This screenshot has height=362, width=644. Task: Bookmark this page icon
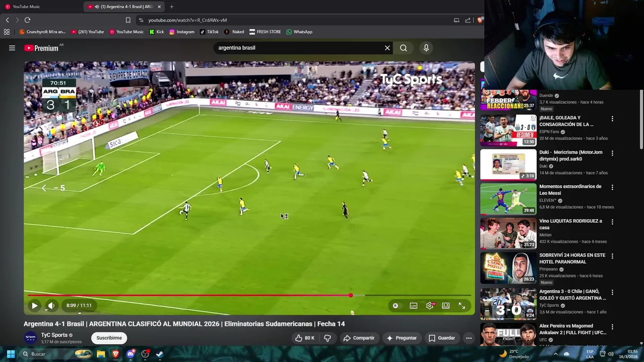coord(128,20)
